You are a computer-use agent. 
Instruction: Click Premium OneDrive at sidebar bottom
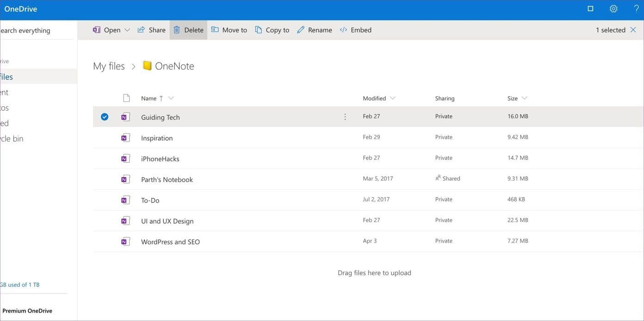pyautogui.click(x=27, y=311)
